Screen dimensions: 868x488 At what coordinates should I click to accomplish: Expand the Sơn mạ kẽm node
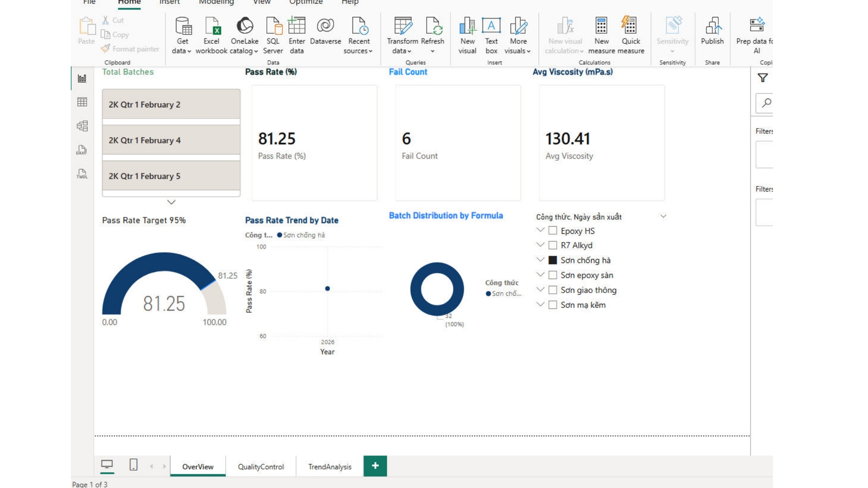click(540, 304)
